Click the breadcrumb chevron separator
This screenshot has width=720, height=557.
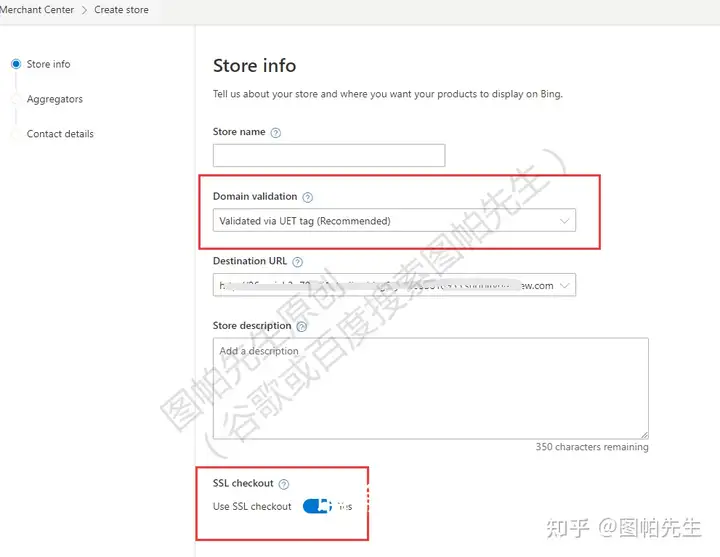84,10
